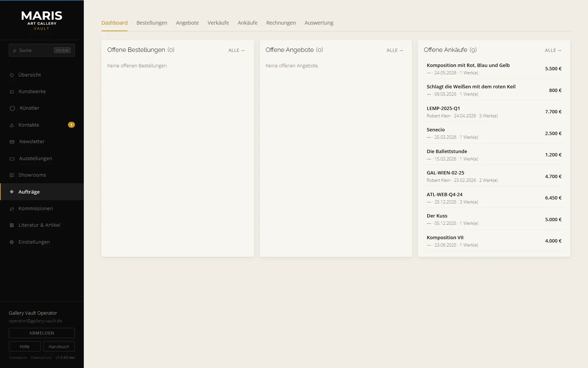Image resolution: width=588 pixels, height=368 pixels.
Task: Click the Kontakte triangle icon
Action: tap(12, 125)
